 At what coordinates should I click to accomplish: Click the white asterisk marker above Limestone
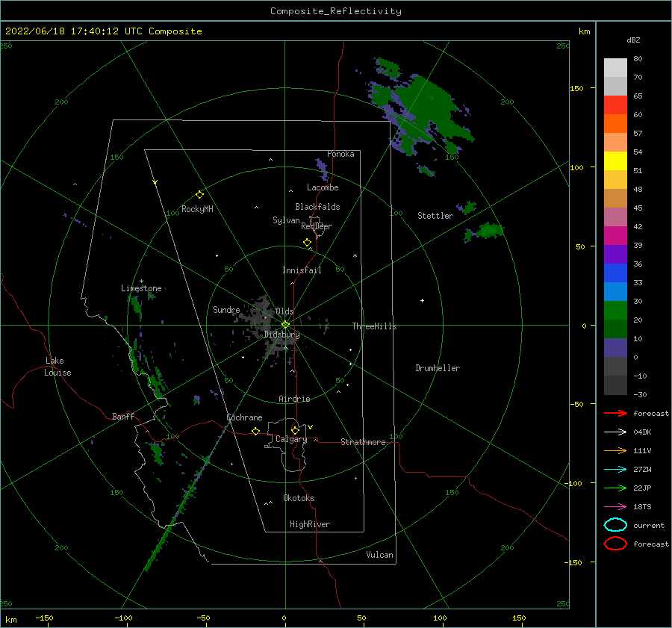tap(141, 282)
